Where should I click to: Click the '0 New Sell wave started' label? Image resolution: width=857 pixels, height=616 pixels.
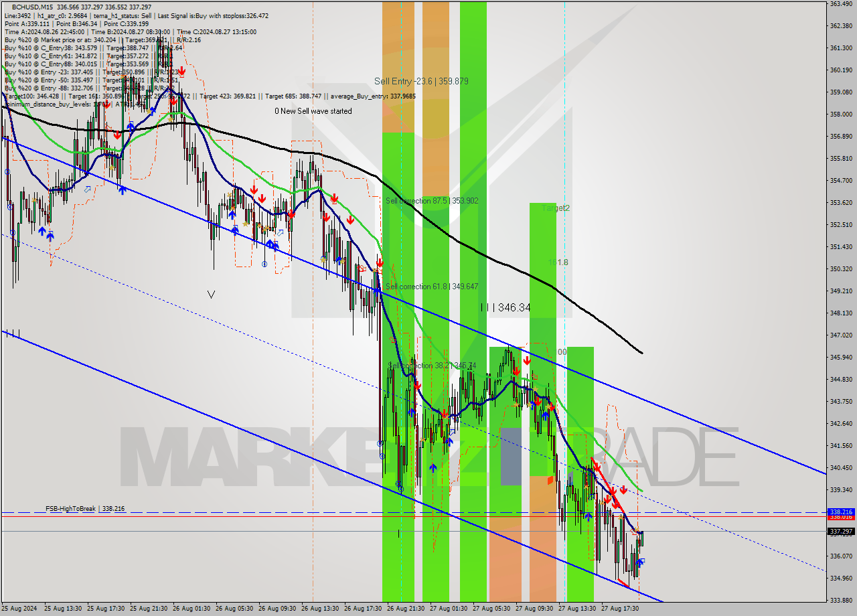(x=313, y=111)
